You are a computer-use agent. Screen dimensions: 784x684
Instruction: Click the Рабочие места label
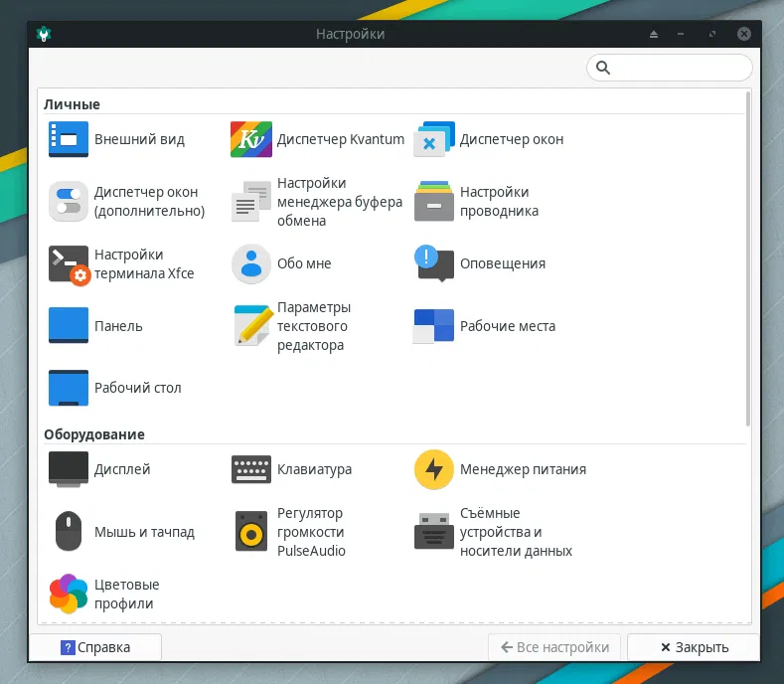coord(508,326)
